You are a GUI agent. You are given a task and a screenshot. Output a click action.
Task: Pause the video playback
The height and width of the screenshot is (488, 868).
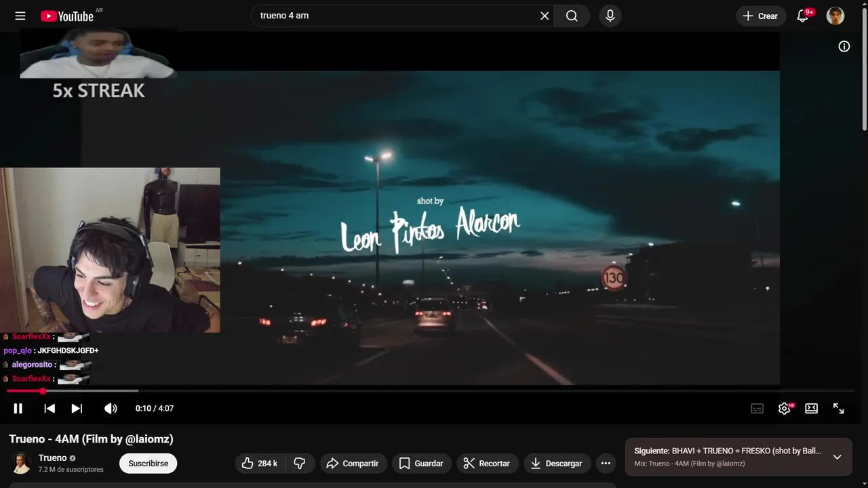18,408
